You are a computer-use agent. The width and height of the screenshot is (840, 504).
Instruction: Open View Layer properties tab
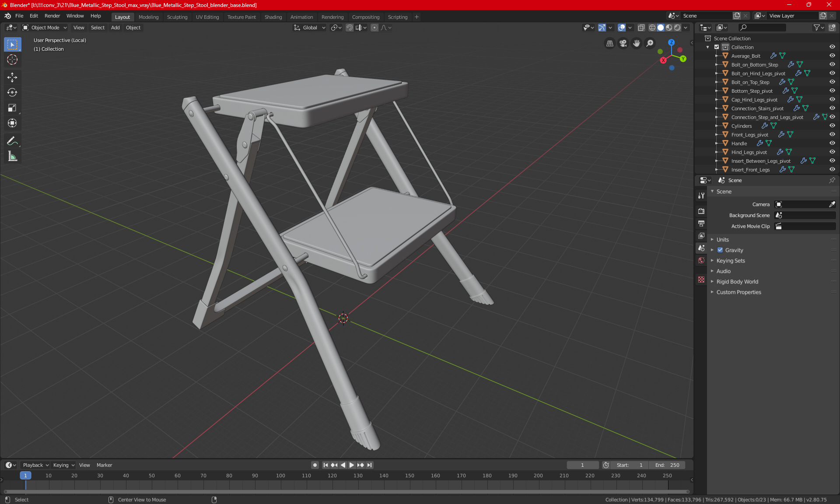tap(701, 235)
